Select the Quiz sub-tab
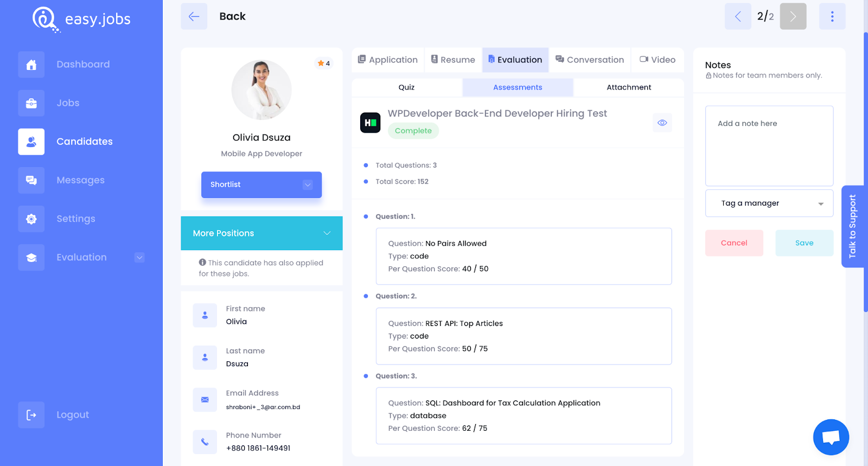 click(406, 87)
